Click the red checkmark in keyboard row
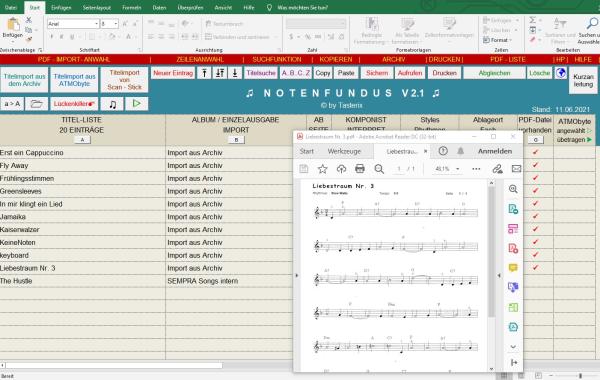 (x=535, y=255)
